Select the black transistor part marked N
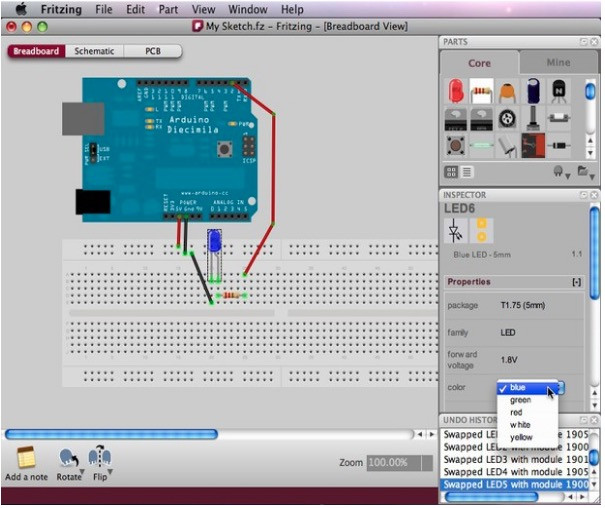The height and width of the screenshot is (508, 605). [558, 91]
